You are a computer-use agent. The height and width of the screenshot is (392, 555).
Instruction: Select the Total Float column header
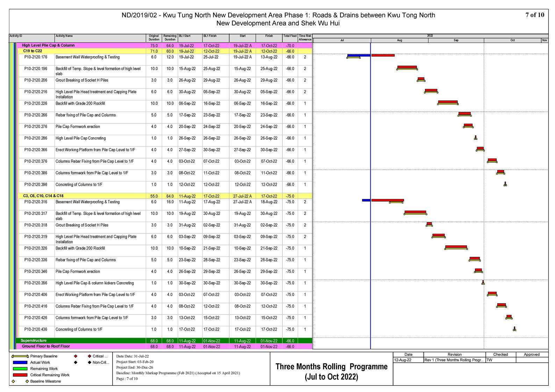pyautogui.click(x=290, y=38)
